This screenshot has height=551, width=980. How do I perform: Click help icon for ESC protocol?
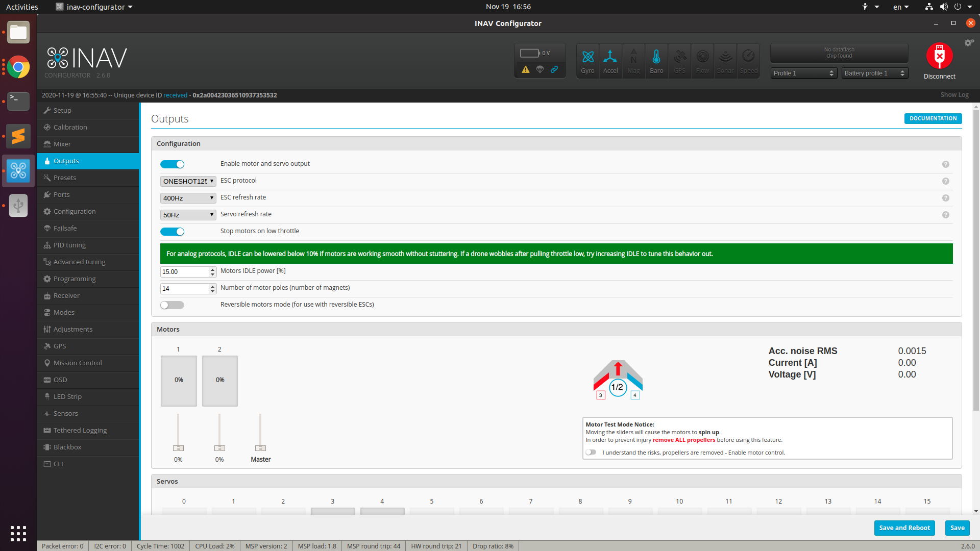(x=945, y=181)
